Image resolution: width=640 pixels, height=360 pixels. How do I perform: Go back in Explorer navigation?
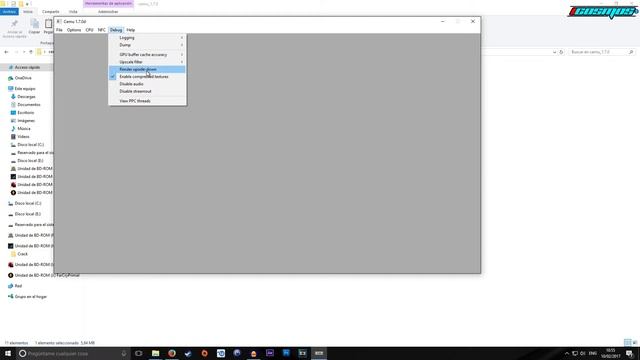coord(6,52)
